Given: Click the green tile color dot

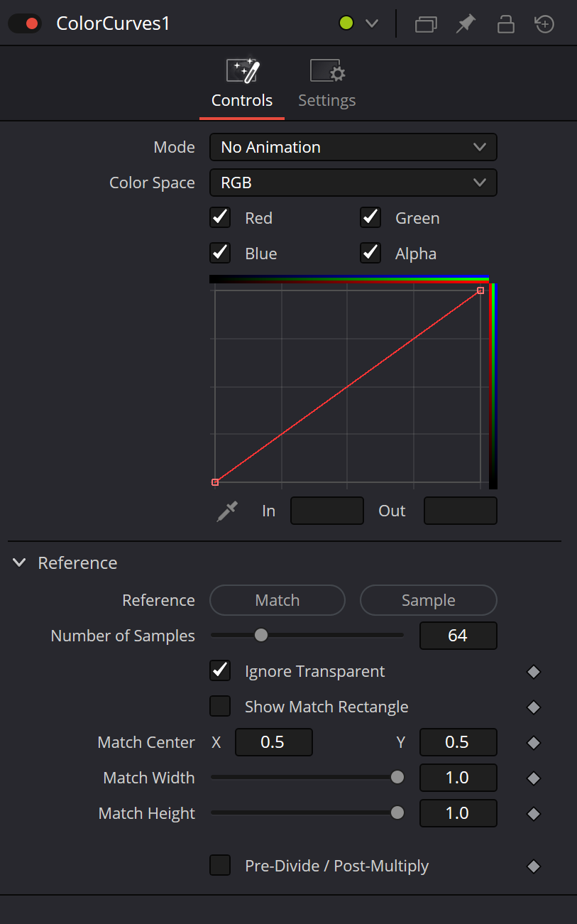Looking at the screenshot, I should pyautogui.click(x=346, y=23).
